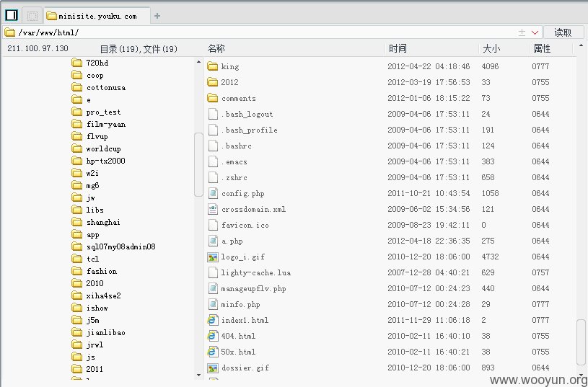The height and width of the screenshot is (387, 588).
Task: Select the worldcup folder icon
Action: pos(77,148)
